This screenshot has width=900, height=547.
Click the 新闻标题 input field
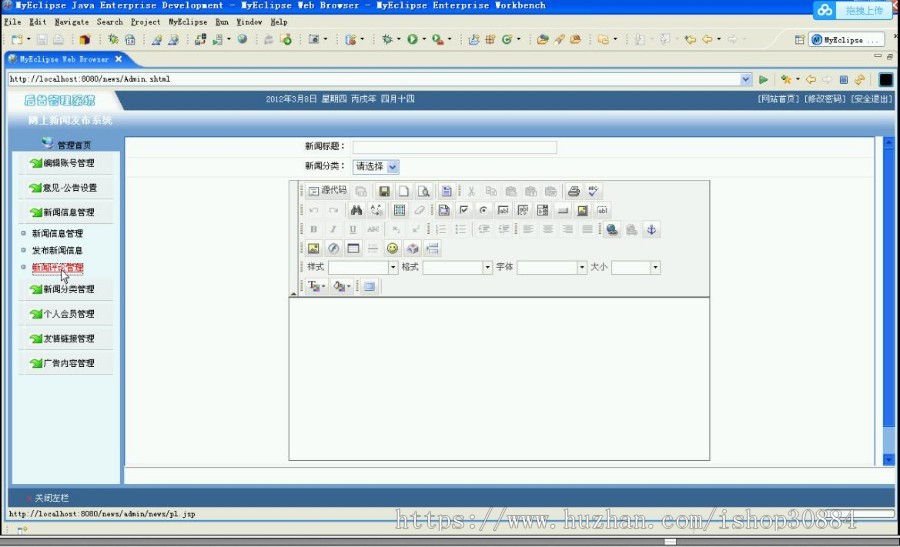[x=455, y=147]
